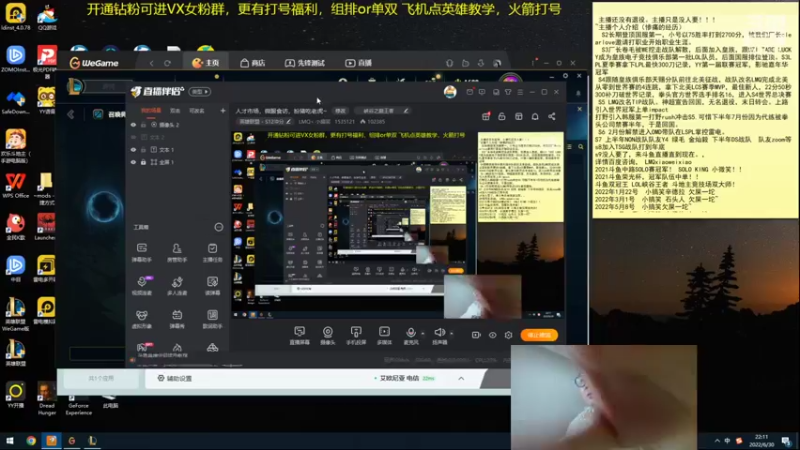The width and height of the screenshot is (800, 450).
Task: Open the 弹幕秀 tool
Action: [x=177, y=319]
